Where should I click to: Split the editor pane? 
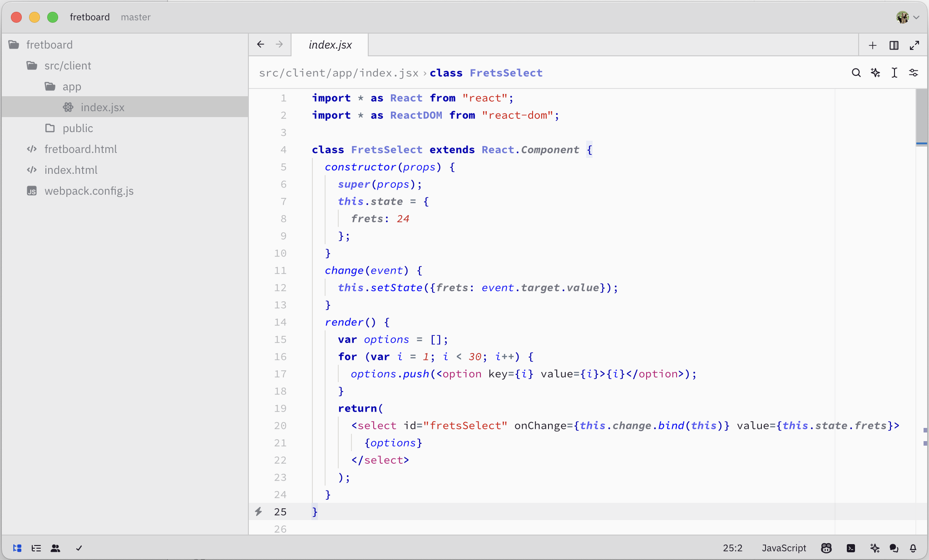(x=894, y=45)
